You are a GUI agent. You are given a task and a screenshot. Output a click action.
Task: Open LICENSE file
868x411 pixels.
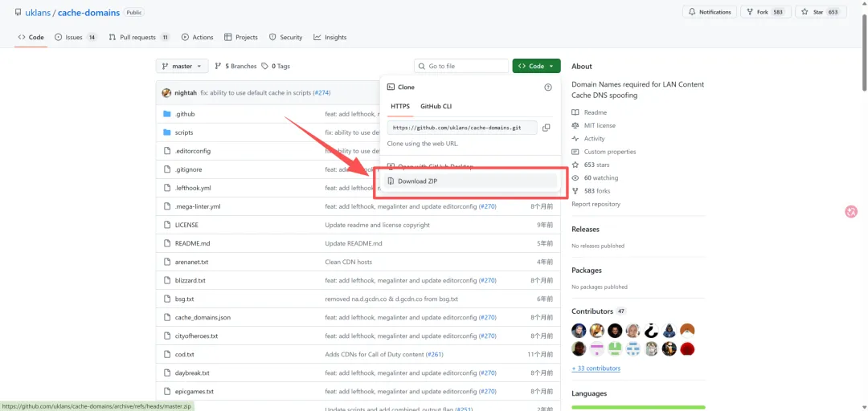[x=186, y=225]
